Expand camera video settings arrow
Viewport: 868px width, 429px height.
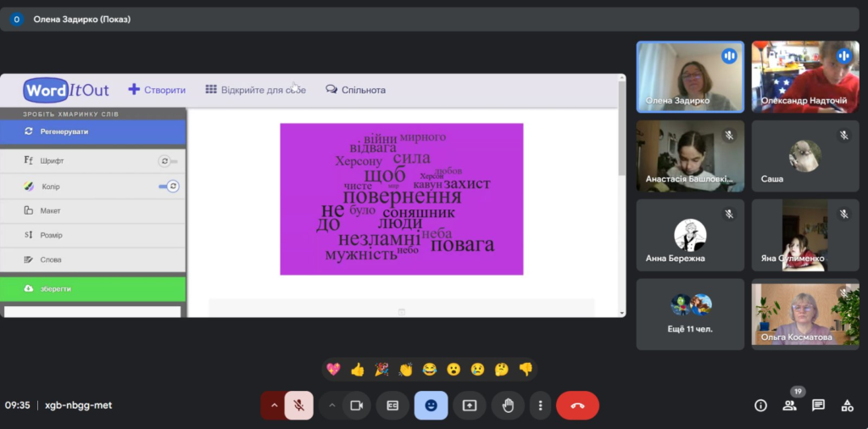point(331,405)
